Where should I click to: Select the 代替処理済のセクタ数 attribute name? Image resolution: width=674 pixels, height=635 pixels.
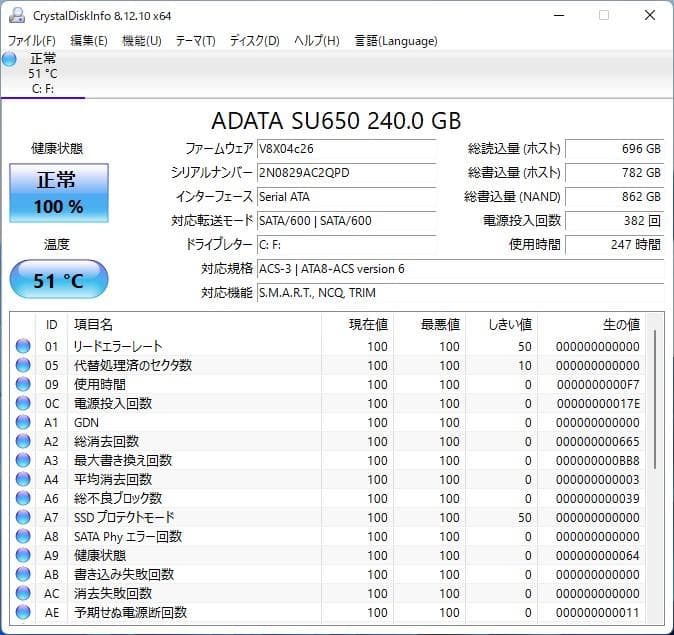click(x=133, y=365)
